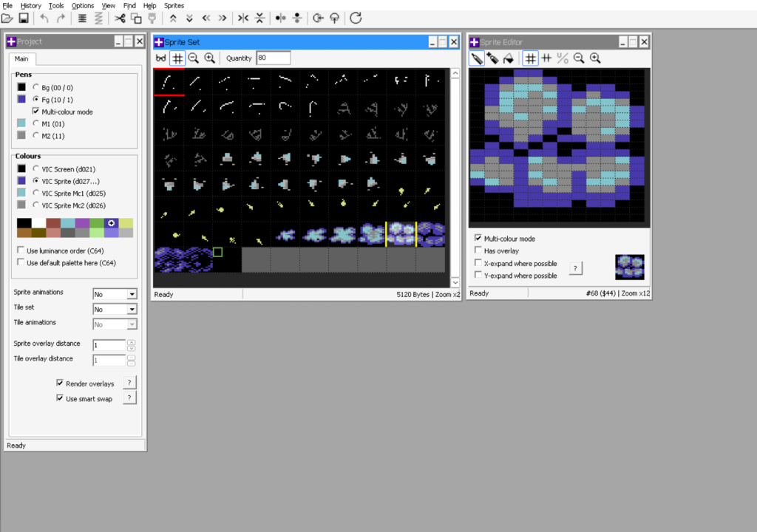757x532 pixels.
Task: Click the save floppy disk icon
Action: pyautogui.click(x=24, y=18)
